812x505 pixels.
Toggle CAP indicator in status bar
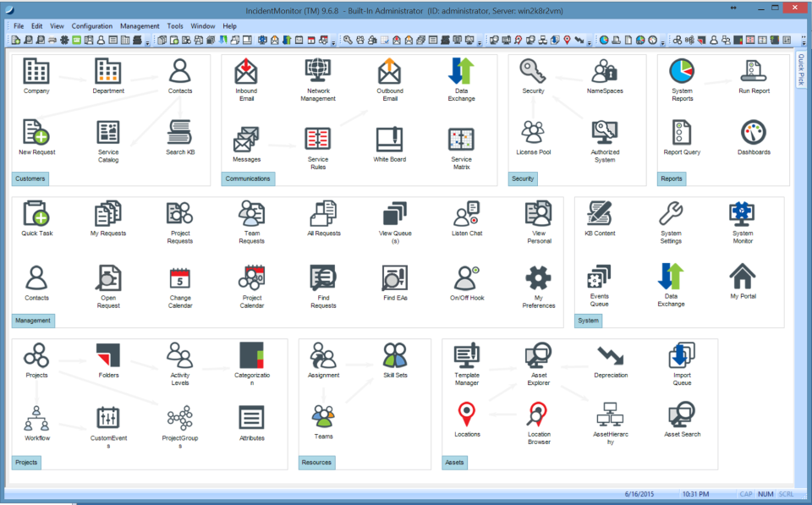click(746, 492)
